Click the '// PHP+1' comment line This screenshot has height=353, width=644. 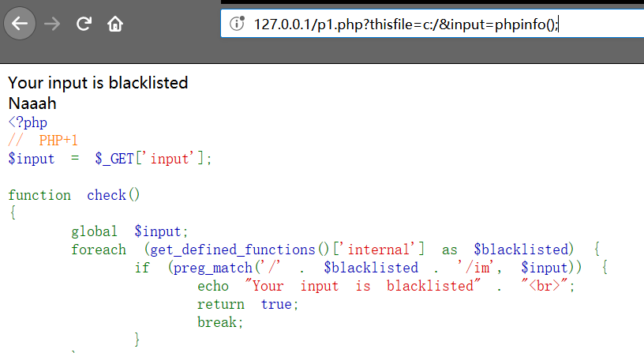point(43,141)
